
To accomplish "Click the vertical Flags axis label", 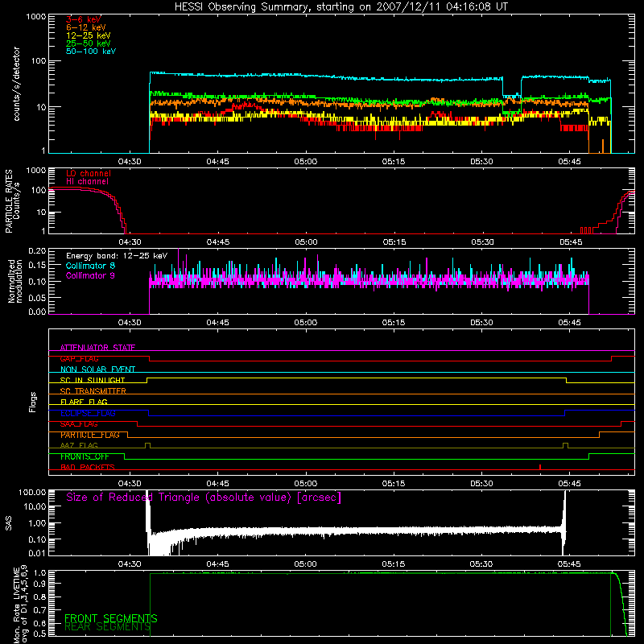I will [x=33, y=402].
